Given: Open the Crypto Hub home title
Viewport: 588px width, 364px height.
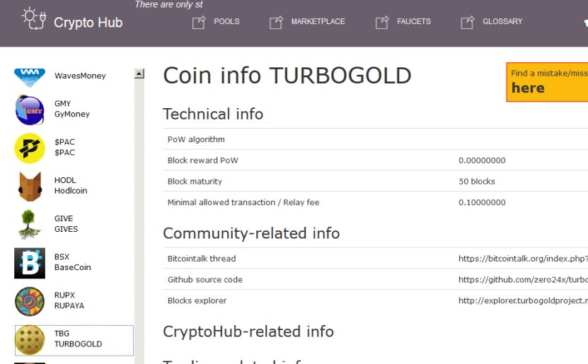Looking at the screenshot, I should pyautogui.click(x=88, y=23).
